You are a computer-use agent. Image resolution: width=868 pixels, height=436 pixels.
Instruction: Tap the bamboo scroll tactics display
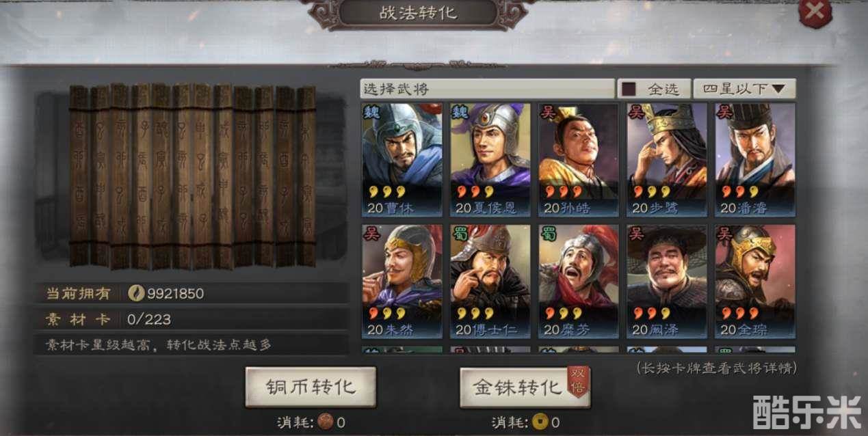coord(192,176)
